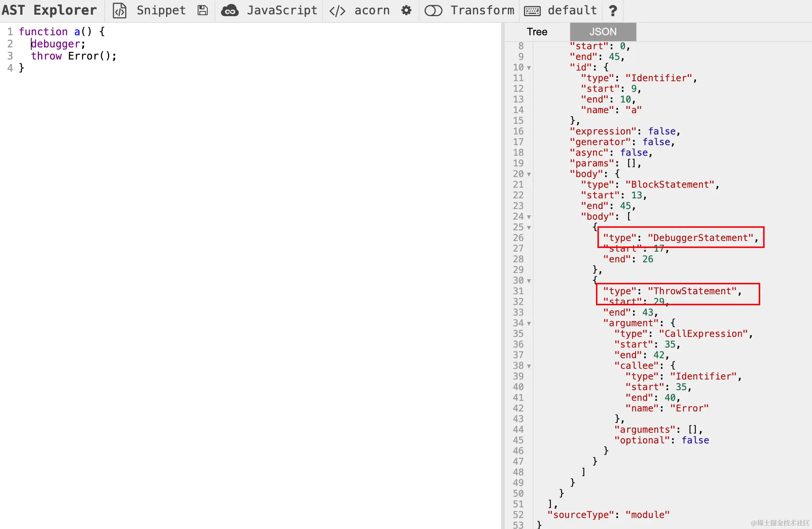Click the parser code brackets icon
This screenshot has width=812, height=529.
[337, 11]
